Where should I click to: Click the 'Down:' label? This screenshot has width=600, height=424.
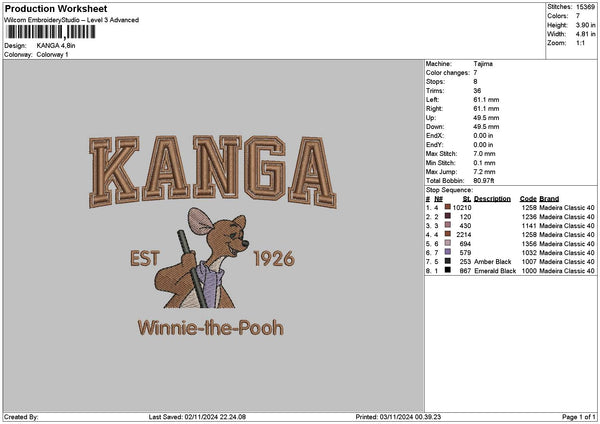pyautogui.click(x=435, y=127)
